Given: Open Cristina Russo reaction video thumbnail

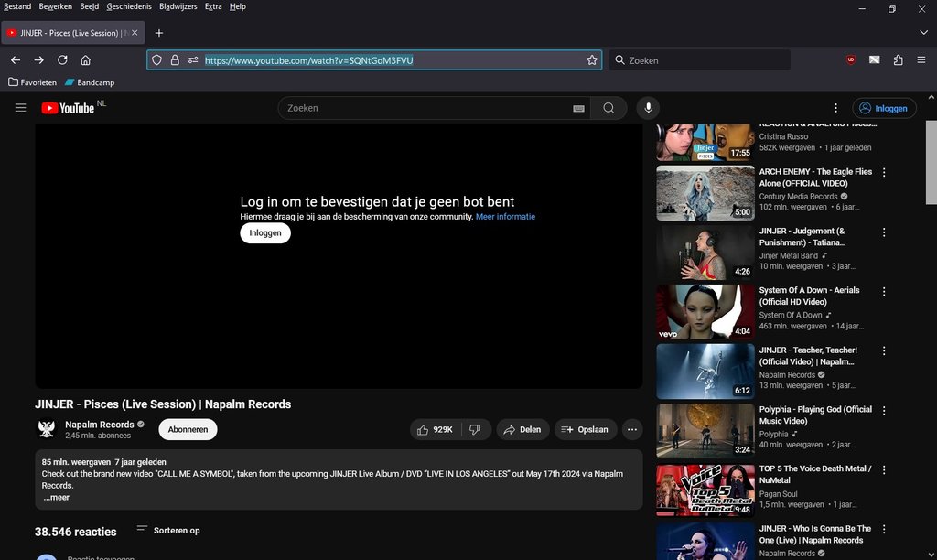Looking at the screenshot, I should [x=705, y=143].
